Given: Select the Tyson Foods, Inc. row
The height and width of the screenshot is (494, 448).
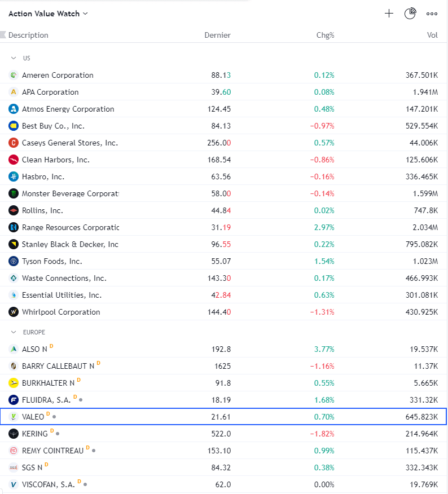Looking at the screenshot, I should [x=223, y=261].
